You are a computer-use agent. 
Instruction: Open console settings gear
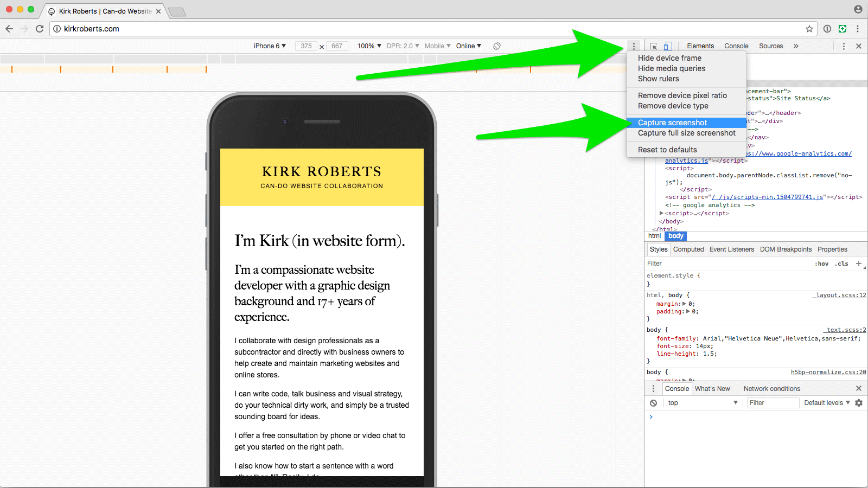(x=859, y=403)
